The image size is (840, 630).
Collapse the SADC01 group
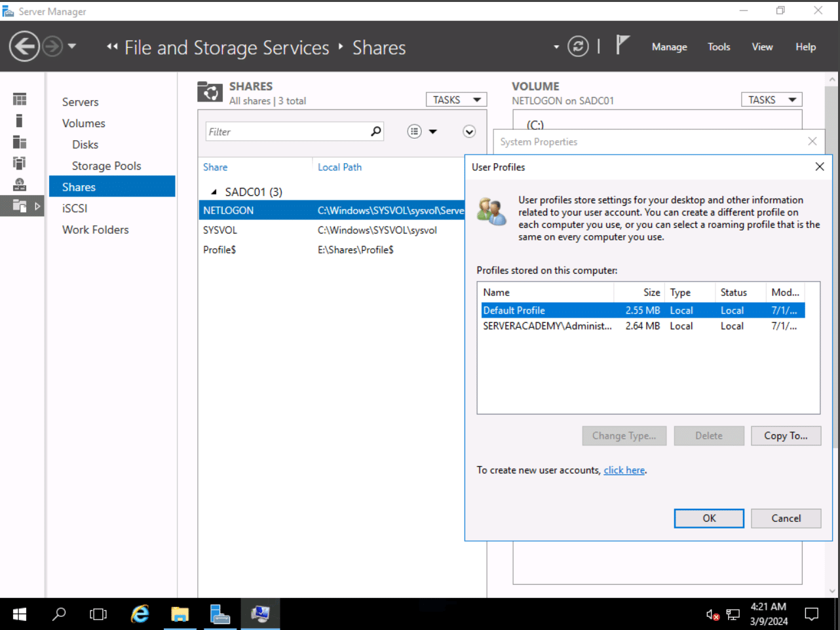click(214, 192)
